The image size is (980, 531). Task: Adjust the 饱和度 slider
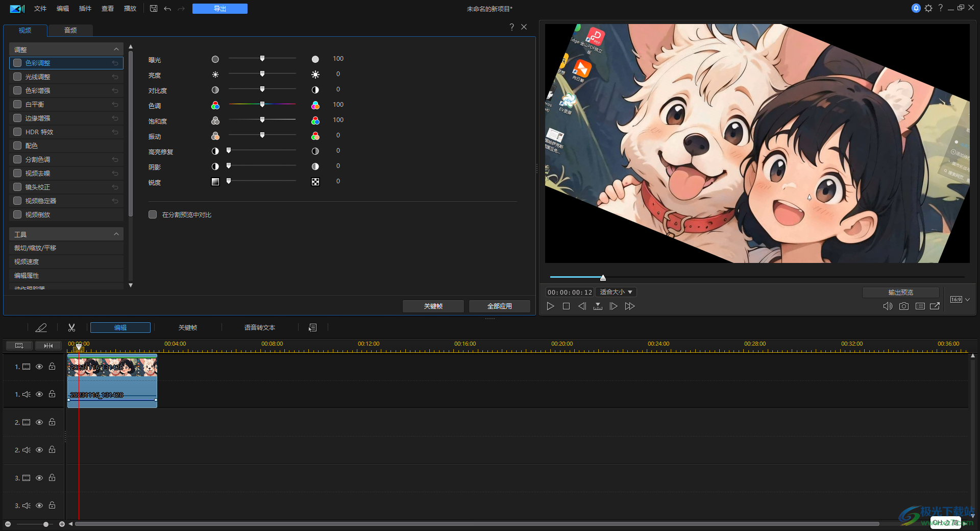point(262,120)
